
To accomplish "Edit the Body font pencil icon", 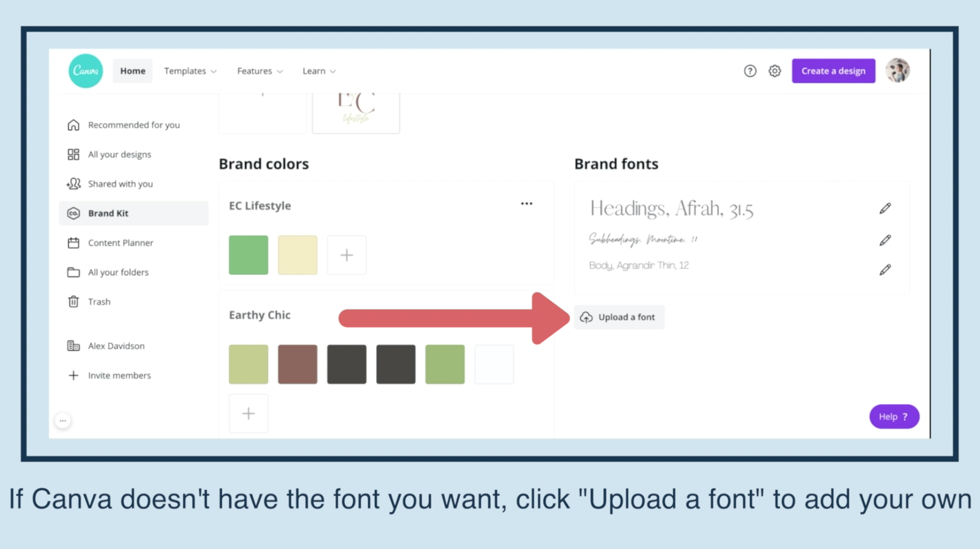I will (x=885, y=270).
